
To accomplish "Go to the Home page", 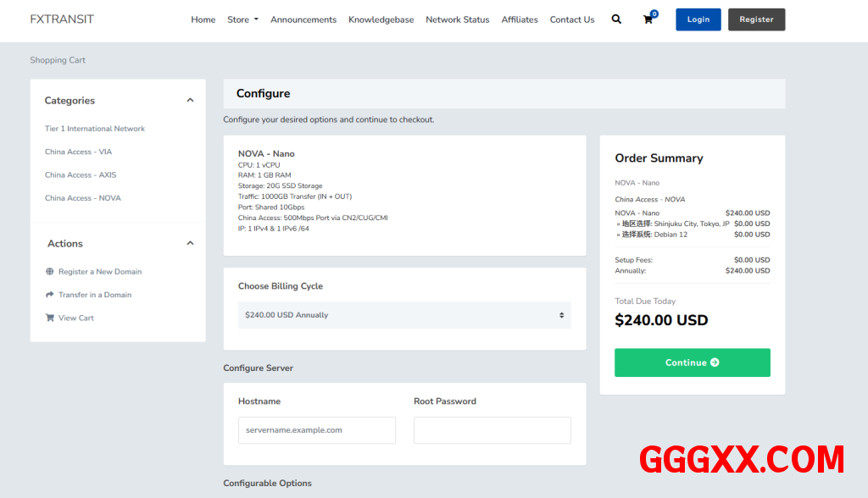I will [203, 19].
